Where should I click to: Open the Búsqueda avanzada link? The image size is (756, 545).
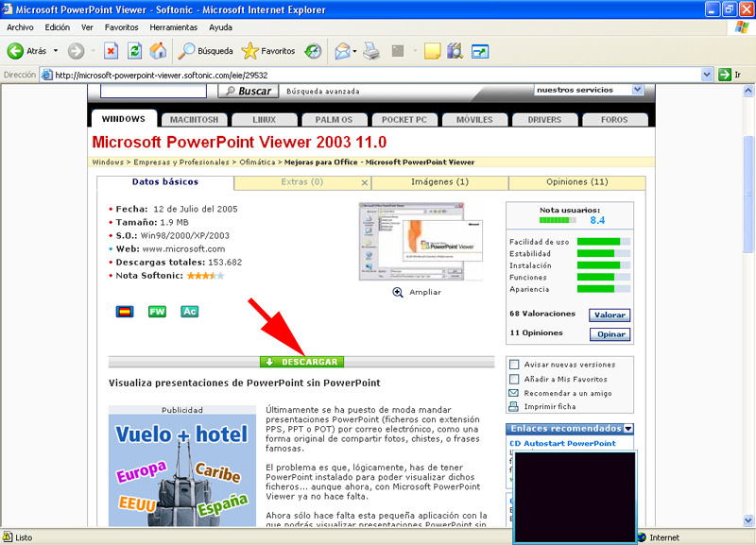click(x=323, y=91)
